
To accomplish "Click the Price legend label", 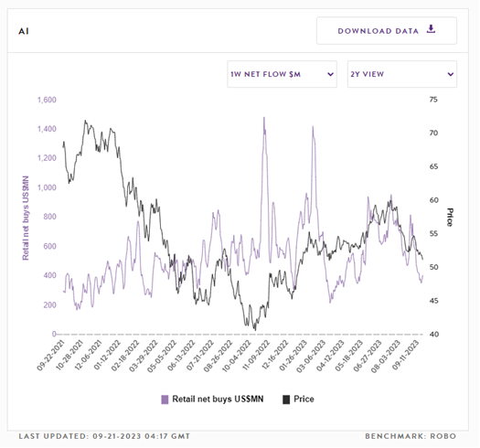I will coord(304,399).
